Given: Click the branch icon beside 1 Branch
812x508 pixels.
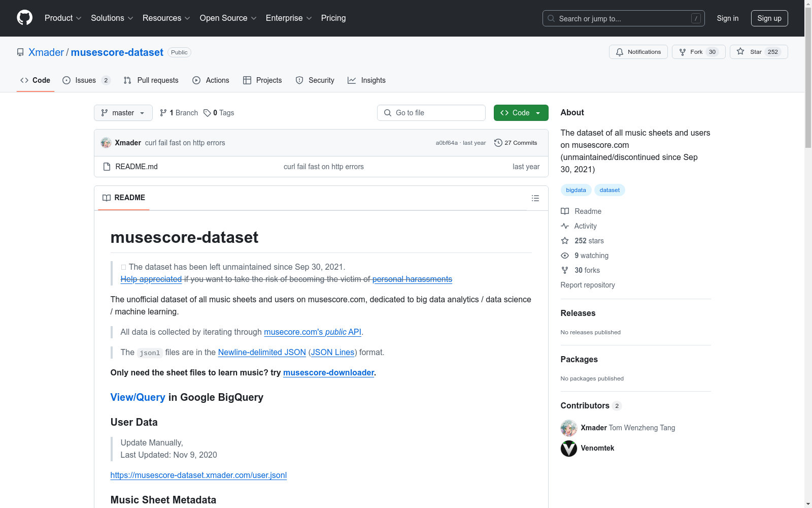Looking at the screenshot, I should [x=163, y=113].
